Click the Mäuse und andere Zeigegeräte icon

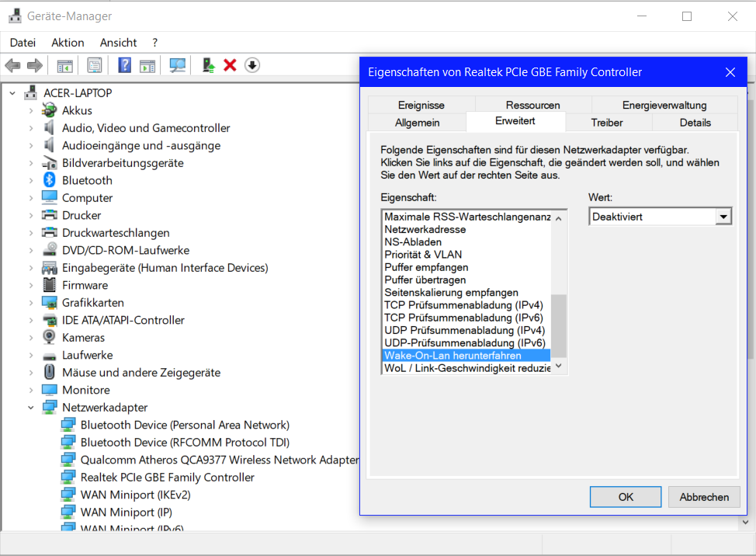pos(49,372)
